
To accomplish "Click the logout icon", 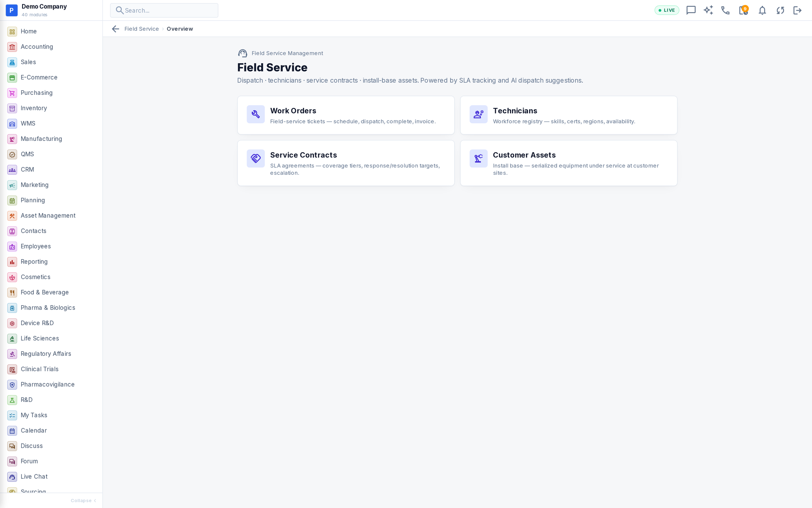I will [x=798, y=10].
